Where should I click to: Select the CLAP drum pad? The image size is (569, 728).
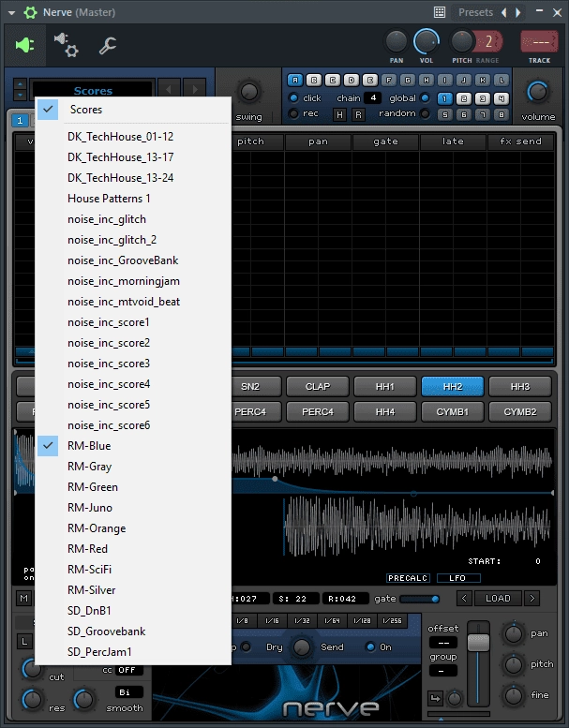pos(318,386)
